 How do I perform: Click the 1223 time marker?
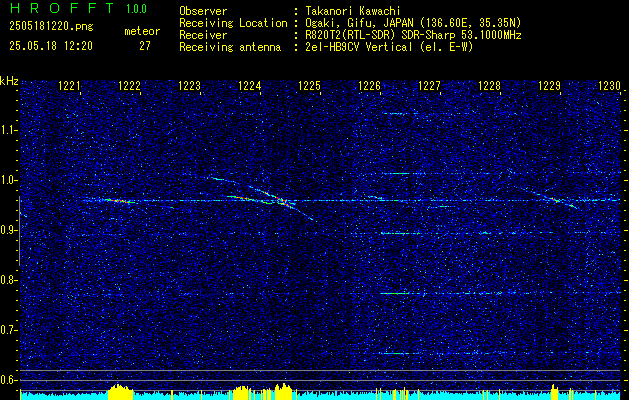(189, 86)
